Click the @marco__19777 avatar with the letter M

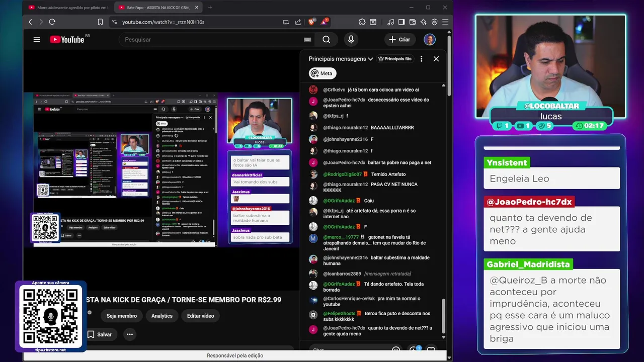[313, 238]
